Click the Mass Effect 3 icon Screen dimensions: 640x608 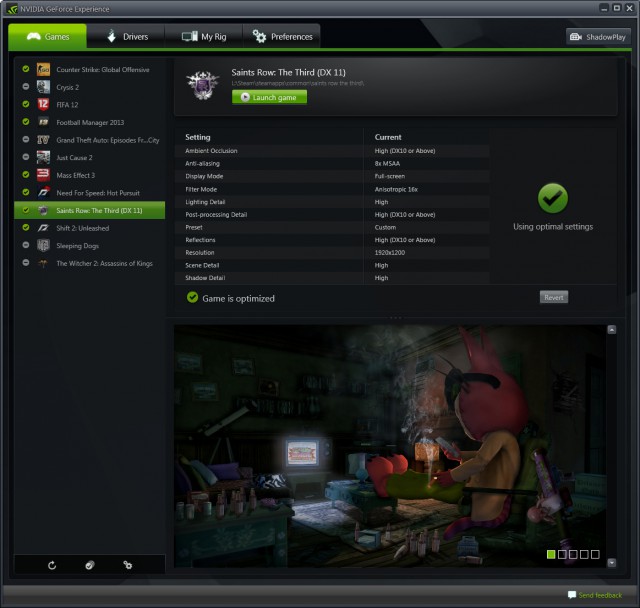[x=43, y=175]
